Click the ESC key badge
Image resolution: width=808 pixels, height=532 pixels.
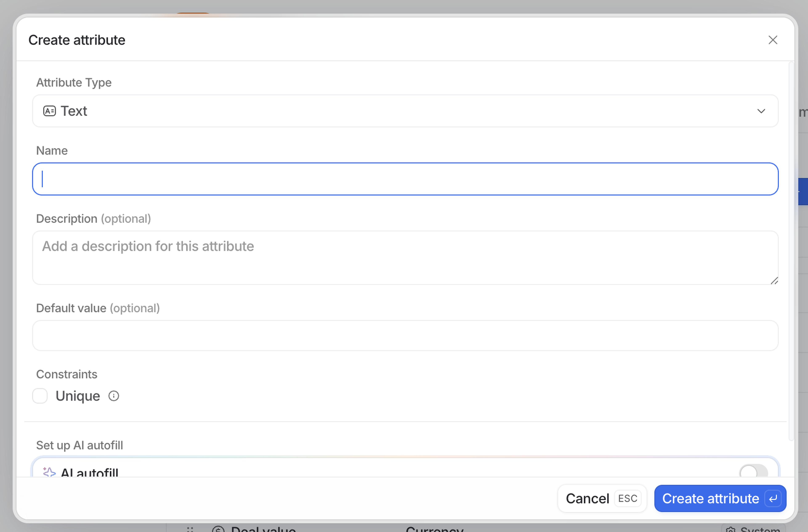tap(627, 498)
